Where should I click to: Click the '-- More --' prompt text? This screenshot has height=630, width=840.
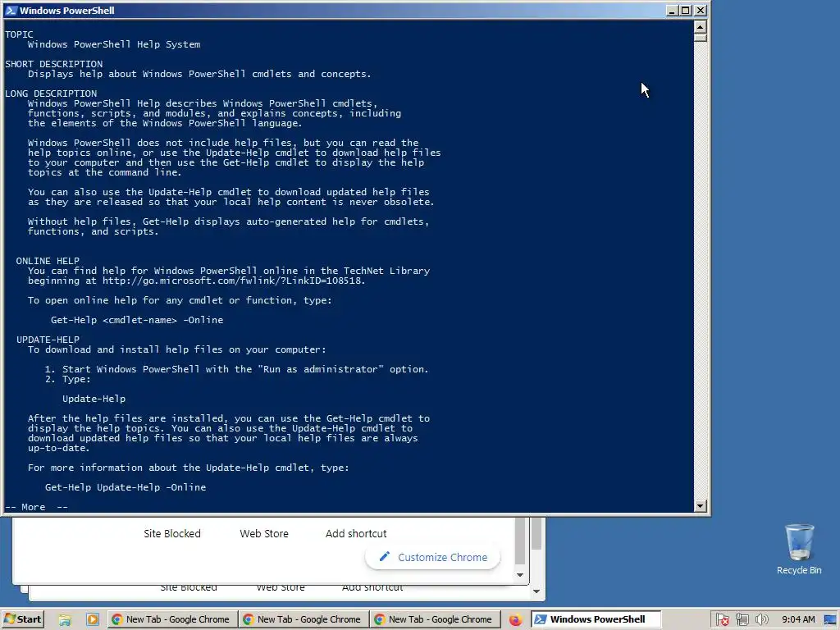click(x=36, y=507)
